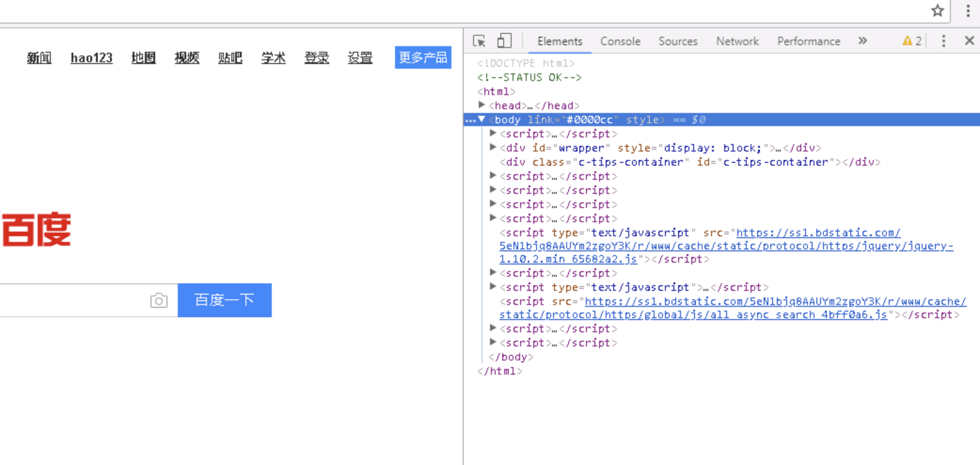Open the jquery-1.10.2.min script URL
The height and width of the screenshot is (465, 980).
click(727, 246)
